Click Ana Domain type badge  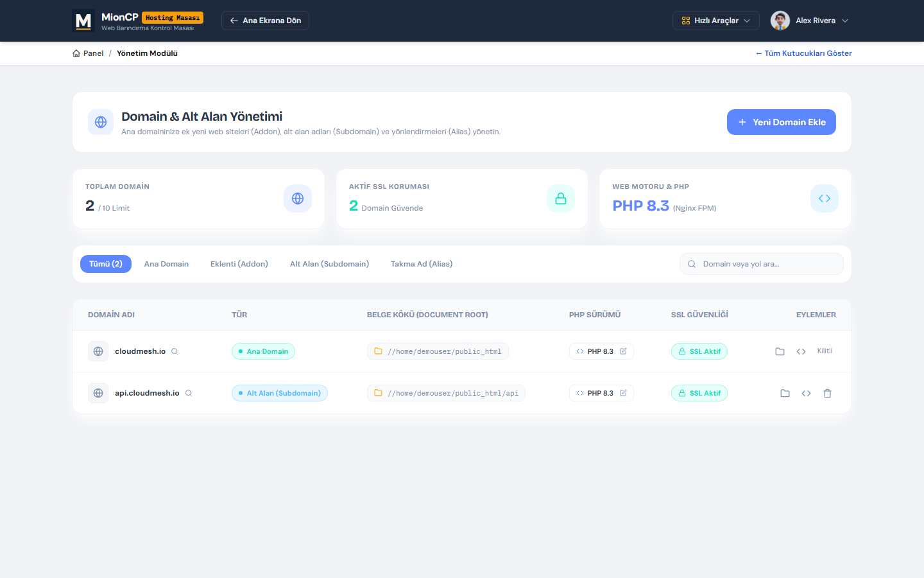coord(263,351)
